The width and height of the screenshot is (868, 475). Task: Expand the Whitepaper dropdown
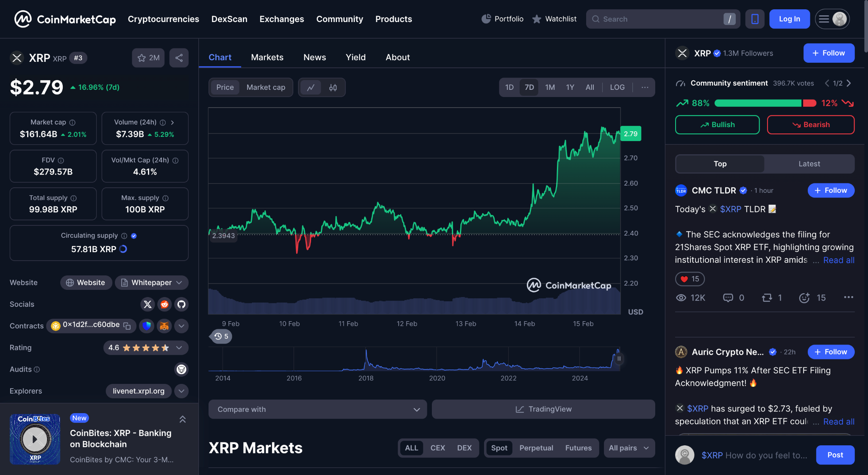click(x=152, y=283)
